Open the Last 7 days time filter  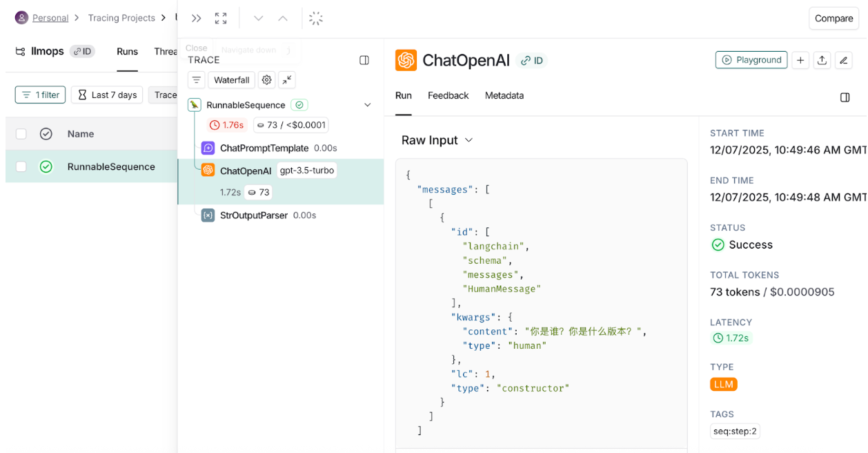click(107, 95)
